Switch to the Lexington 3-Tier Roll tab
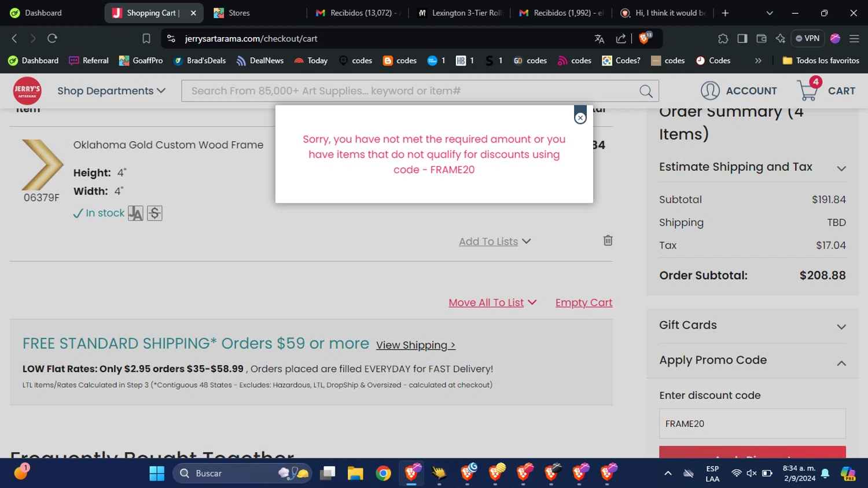Image resolution: width=868 pixels, height=488 pixels. click(460, 13)
